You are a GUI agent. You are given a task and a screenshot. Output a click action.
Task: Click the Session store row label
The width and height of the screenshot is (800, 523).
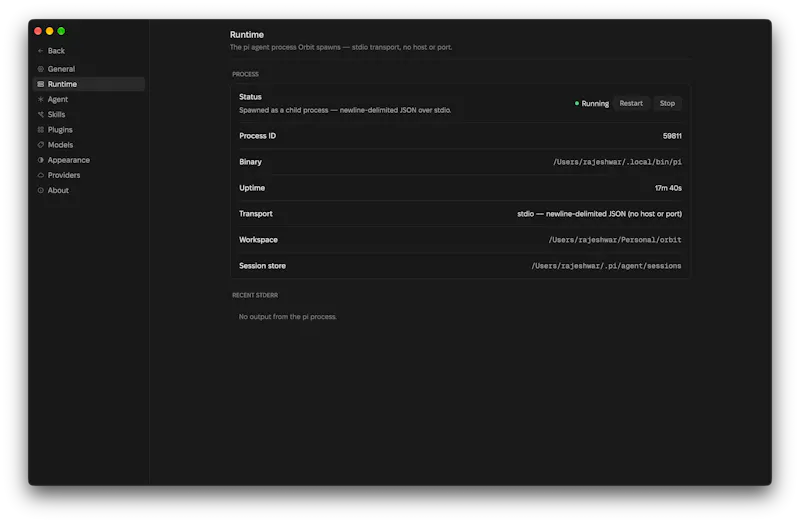262,266
